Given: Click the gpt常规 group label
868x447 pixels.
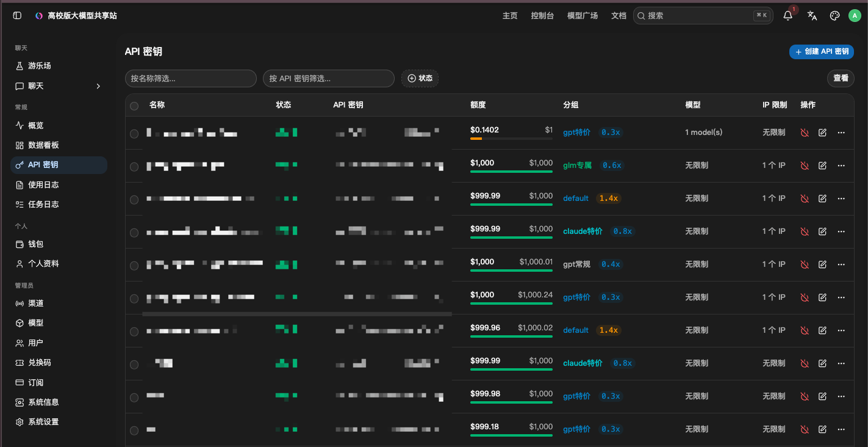Looking at the screenshot, I should pyautogui.click(x=576, y=264).
